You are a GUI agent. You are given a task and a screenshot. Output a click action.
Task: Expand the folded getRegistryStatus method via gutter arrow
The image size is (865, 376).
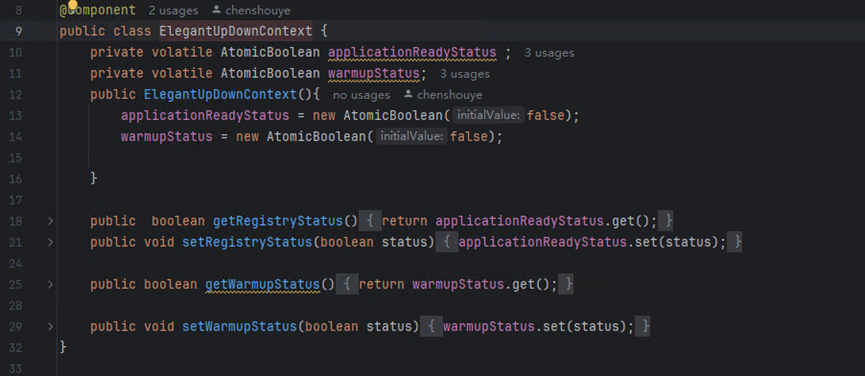click(x=50, y=221)
